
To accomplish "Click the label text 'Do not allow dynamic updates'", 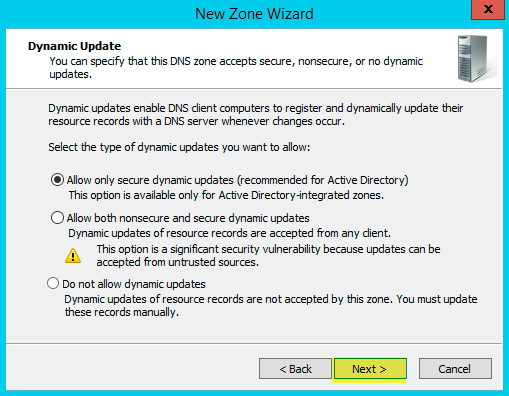I will click(x=134, y=284).
